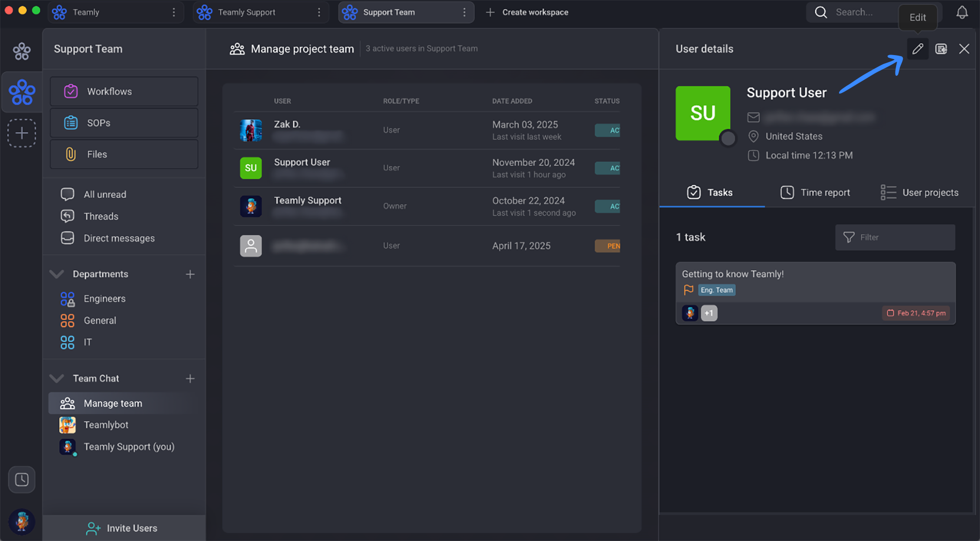The height and width of the screenshot is (541, 980).
Task: Open SOPs in the sidebar
Action: pyautogui.click(x=124, y=123)
